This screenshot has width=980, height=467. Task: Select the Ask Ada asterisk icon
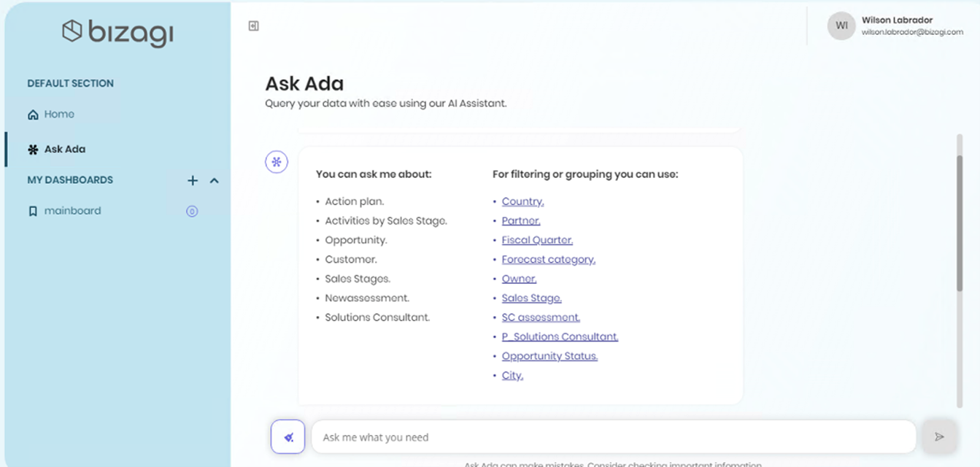33,150
